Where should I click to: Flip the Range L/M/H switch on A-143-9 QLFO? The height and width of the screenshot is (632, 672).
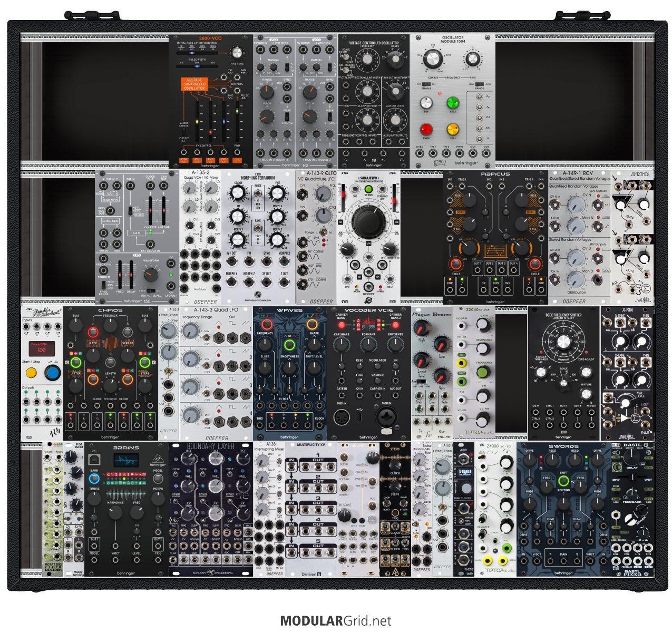(325, 232)
